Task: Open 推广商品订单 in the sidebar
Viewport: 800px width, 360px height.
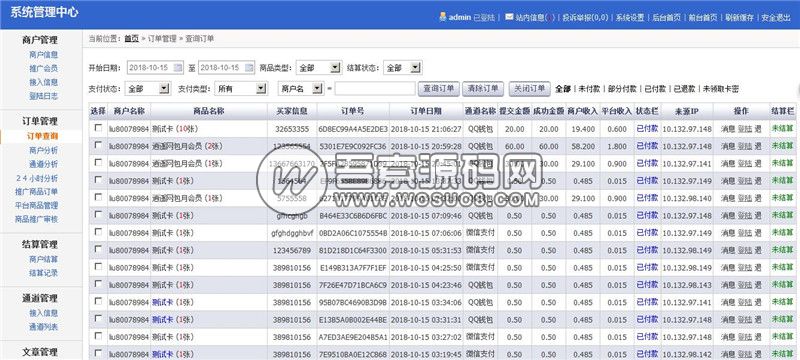Action: click(x=37, y=192)
